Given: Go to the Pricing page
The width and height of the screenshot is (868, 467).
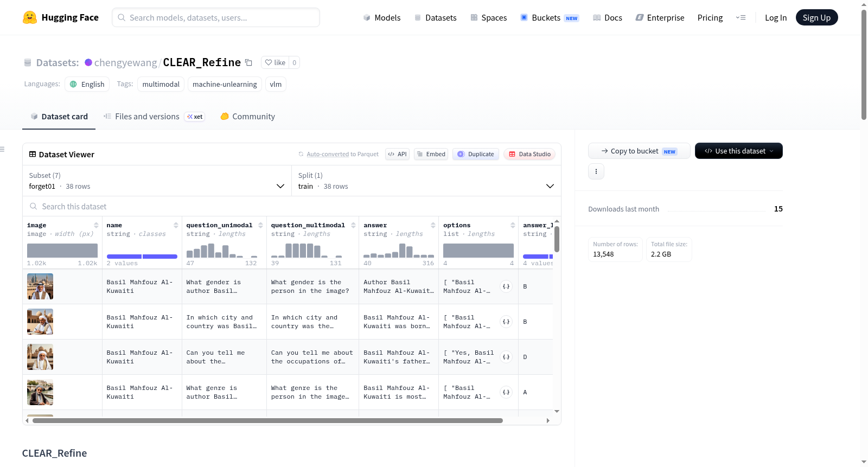Looking at the screenshot, I should [710, 17].
